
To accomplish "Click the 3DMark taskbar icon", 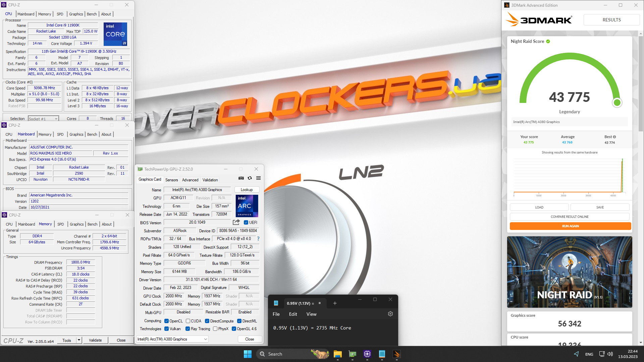I will (x=396, y=354).
